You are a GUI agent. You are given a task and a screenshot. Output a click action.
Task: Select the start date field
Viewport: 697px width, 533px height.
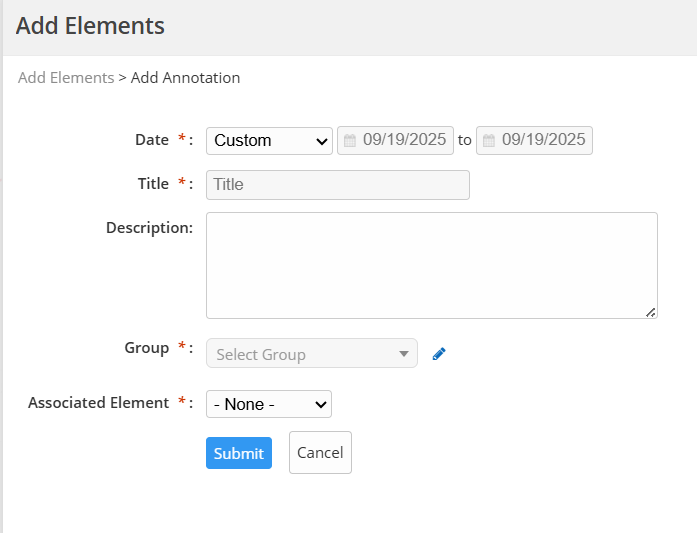click(404, 141)
